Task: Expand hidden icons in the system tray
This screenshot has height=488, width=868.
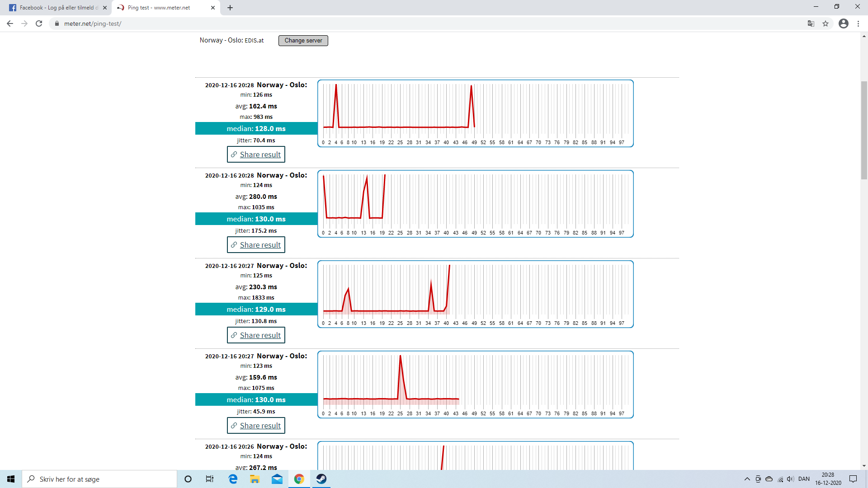Action: coord(747,479)
